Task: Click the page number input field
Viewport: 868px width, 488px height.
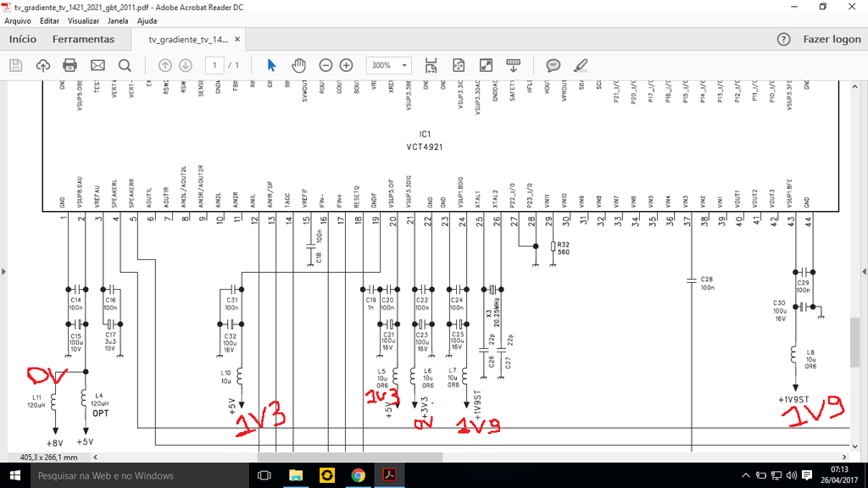Action: click(214, 65)
